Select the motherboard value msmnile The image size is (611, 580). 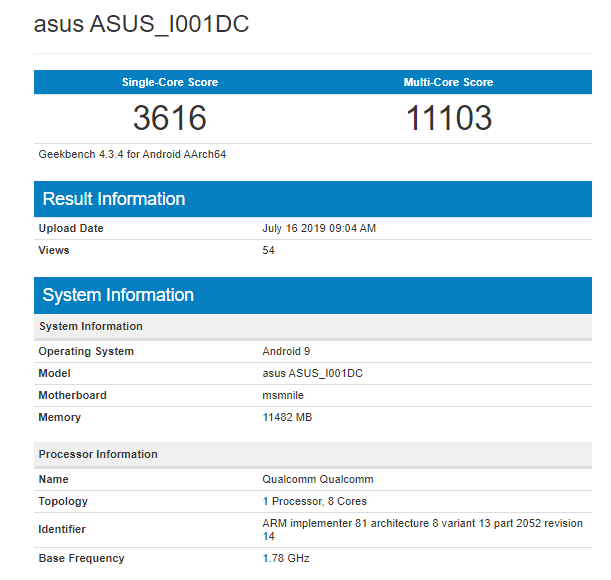tap(283, 395)
